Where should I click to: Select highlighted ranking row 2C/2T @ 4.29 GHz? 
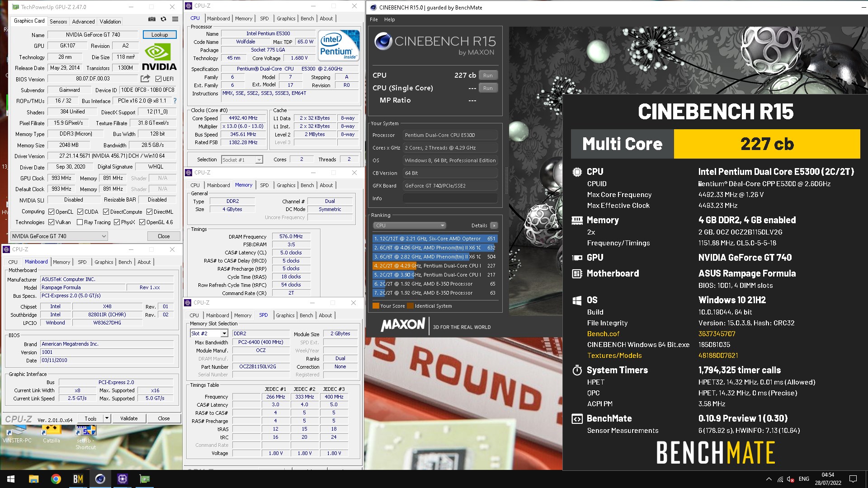[434, 266]
